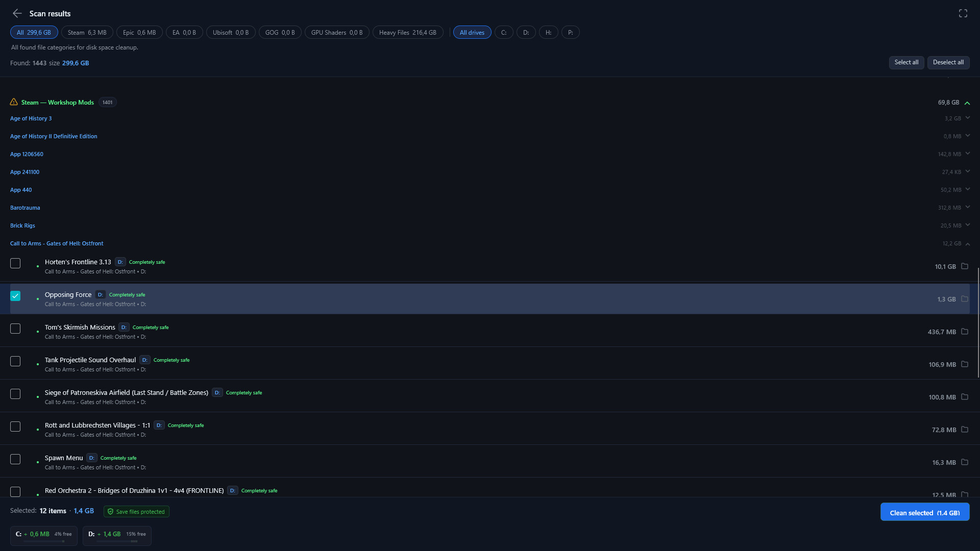The image size is (980, 551).
Task: Open folder for Tank Projectile Sound Overhaul
Action: point(965,364)
